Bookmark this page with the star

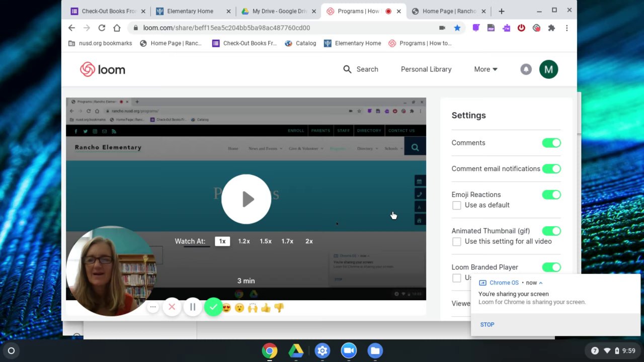click(x=457, y=28)
